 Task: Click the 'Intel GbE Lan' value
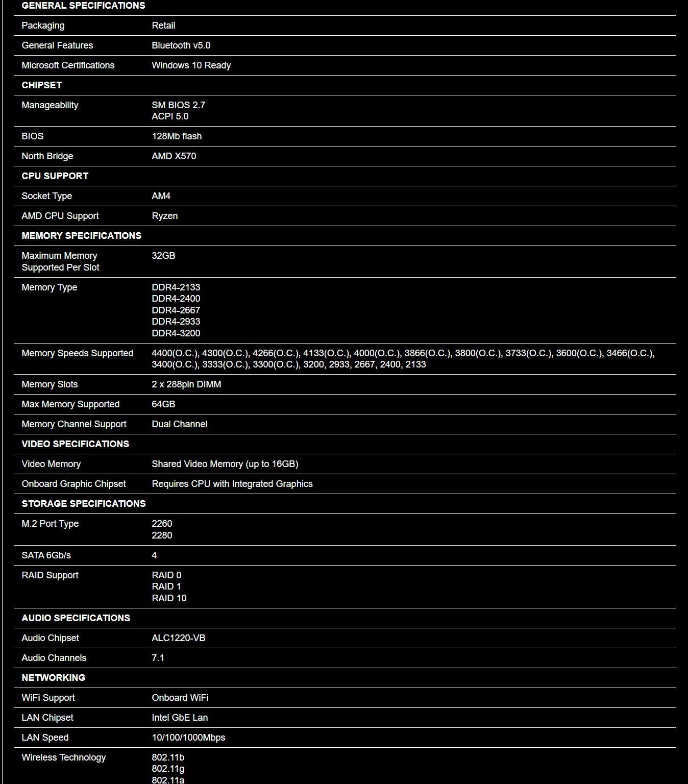(180, 718)
